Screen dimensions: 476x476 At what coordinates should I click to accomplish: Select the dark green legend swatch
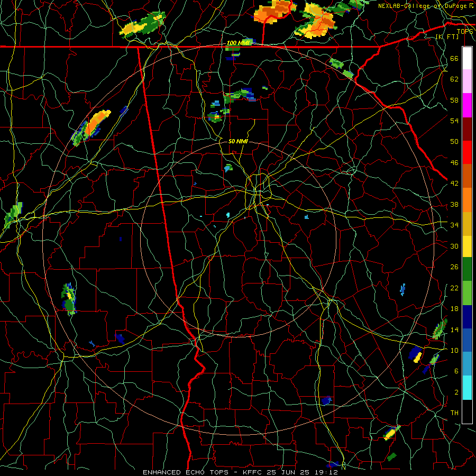[x=467, y=269]
